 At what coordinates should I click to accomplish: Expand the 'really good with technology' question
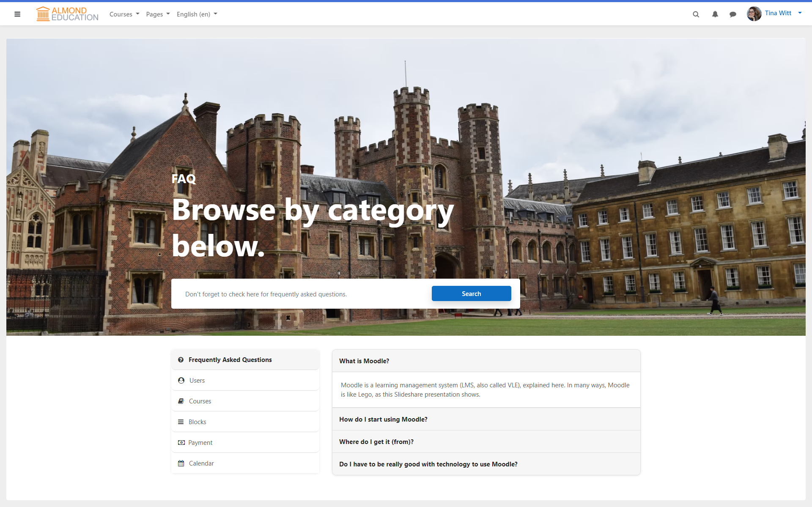coord(486,464)
